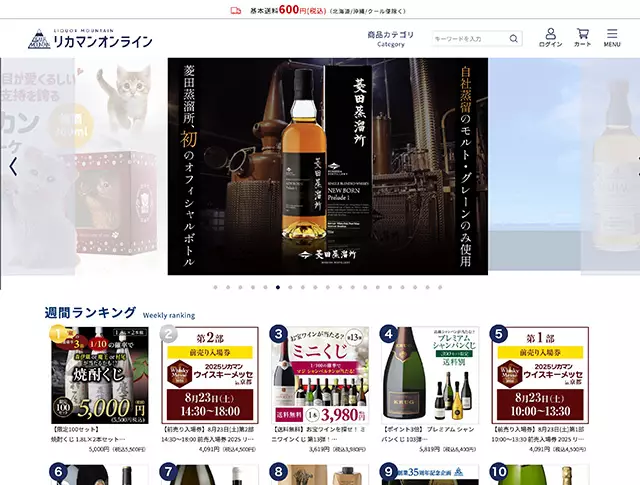Open 第1部 10:00~13:30 前売入場券 link

point(539,434)
